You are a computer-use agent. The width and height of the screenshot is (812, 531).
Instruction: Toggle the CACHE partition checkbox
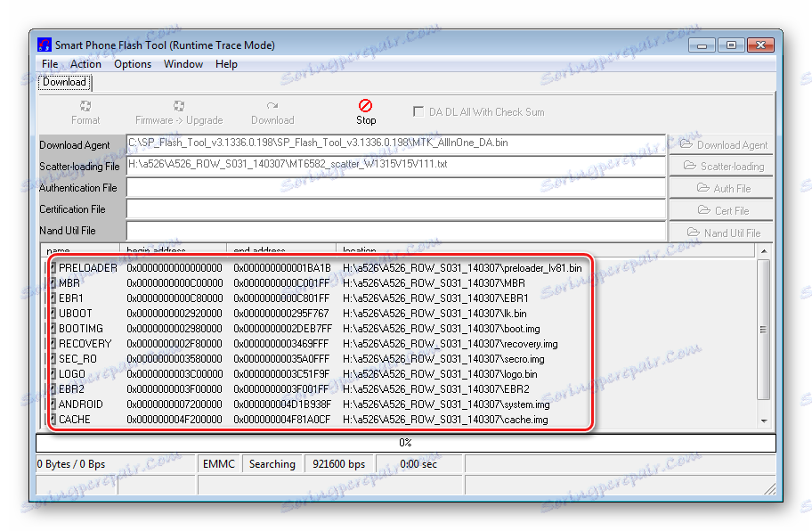[x=53, y=420]
